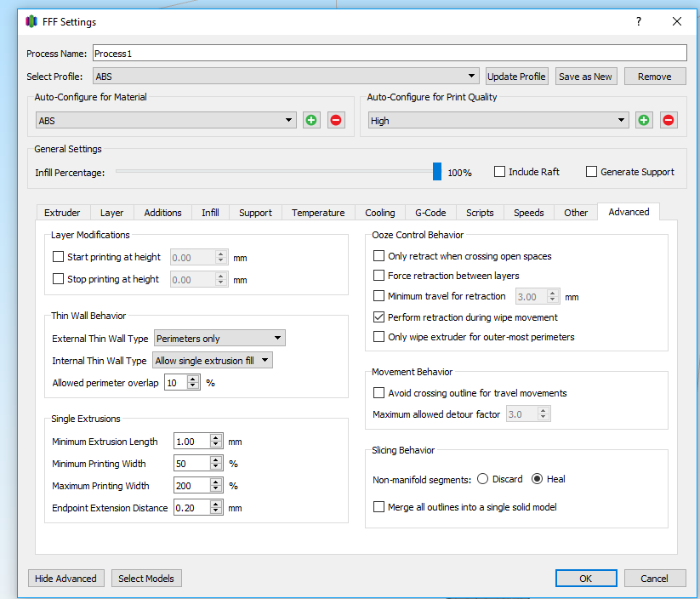
Task: Open the Print Quality dropdown showing High
Action: pyautogui.click(x=498, y=121)
